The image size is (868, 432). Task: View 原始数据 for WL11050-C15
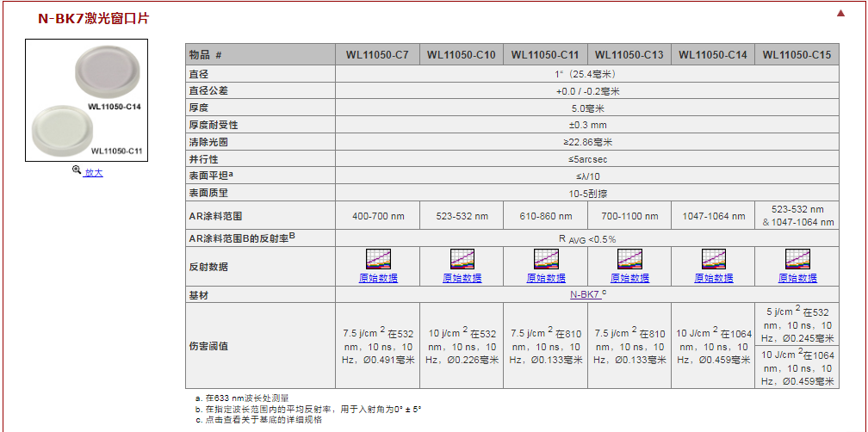pos(797,278)
